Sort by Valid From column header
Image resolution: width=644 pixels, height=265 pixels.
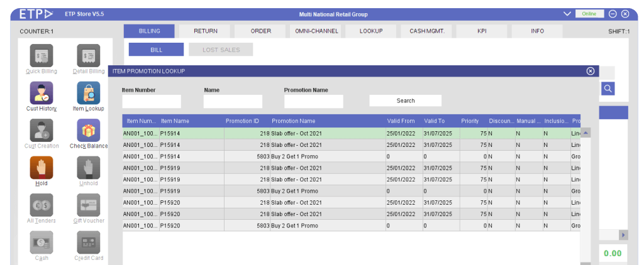point(404,121)
